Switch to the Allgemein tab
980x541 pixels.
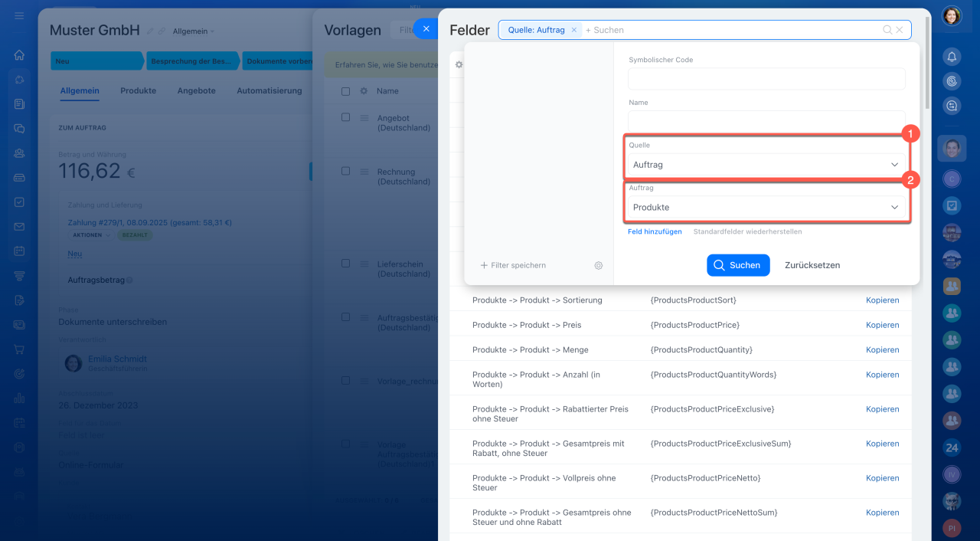pyautogui.click(x=80, y=90)
